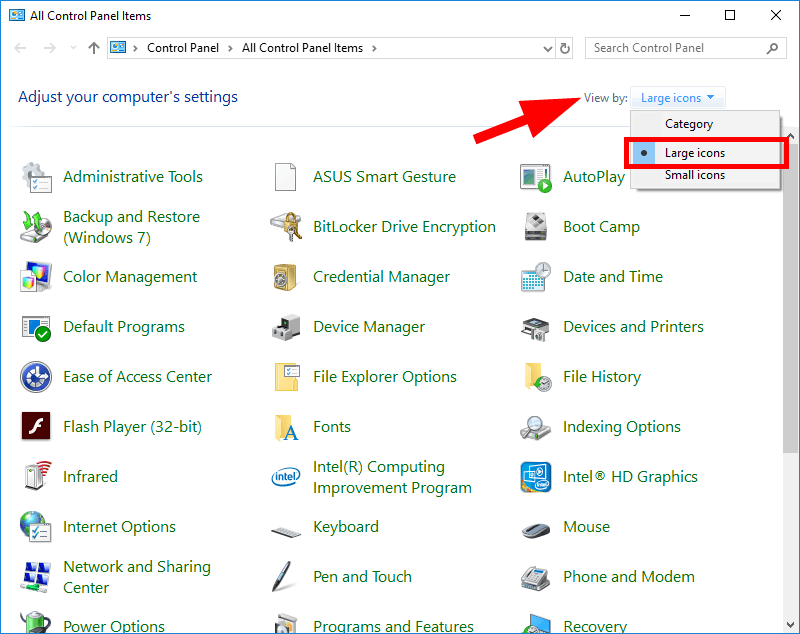Click the Default Programs icon
The height and width of the screenshot is (634, 800).
point(36,327)
